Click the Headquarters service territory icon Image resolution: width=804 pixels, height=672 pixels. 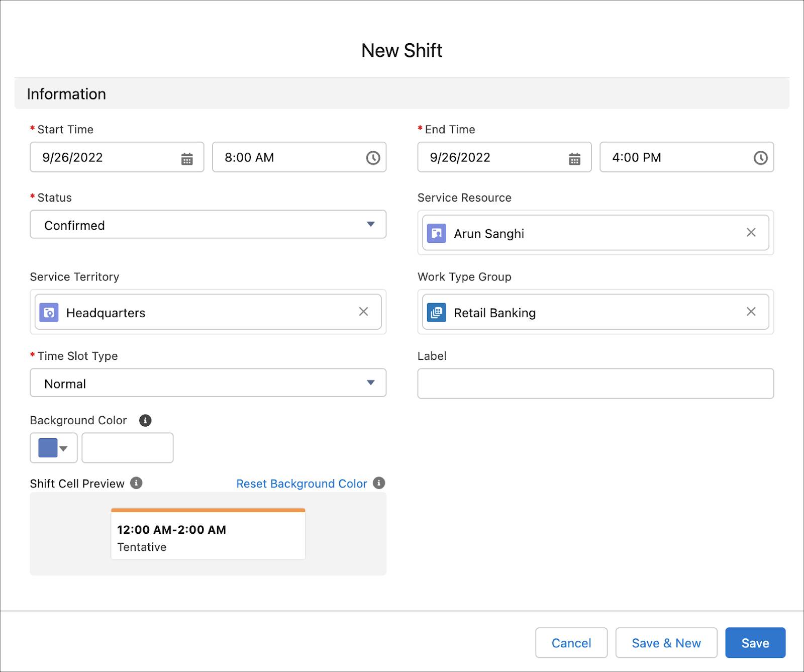(49, 312)
